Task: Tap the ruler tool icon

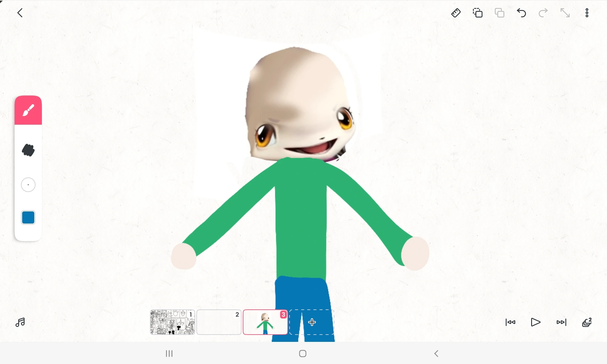Action: point(456,13)
